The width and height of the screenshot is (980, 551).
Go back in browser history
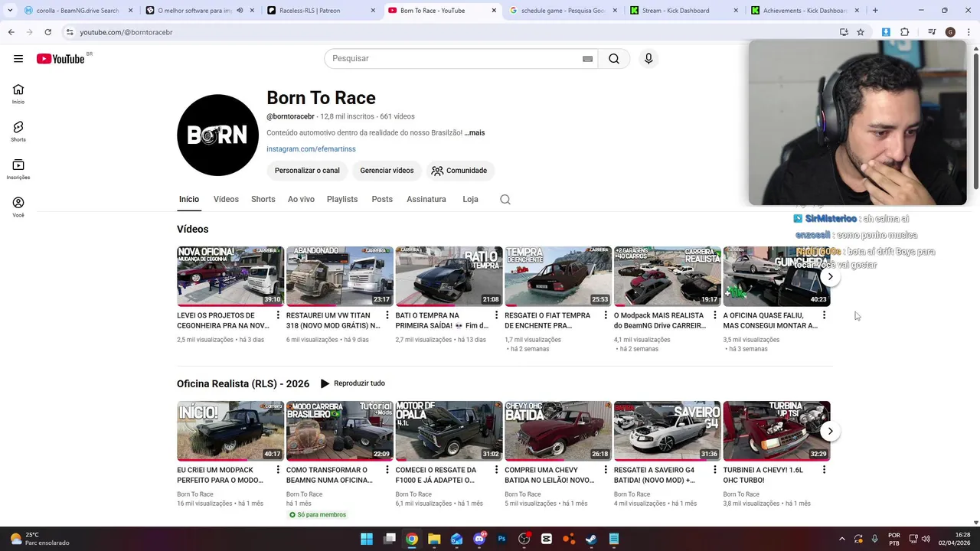(x=11, y=32)
